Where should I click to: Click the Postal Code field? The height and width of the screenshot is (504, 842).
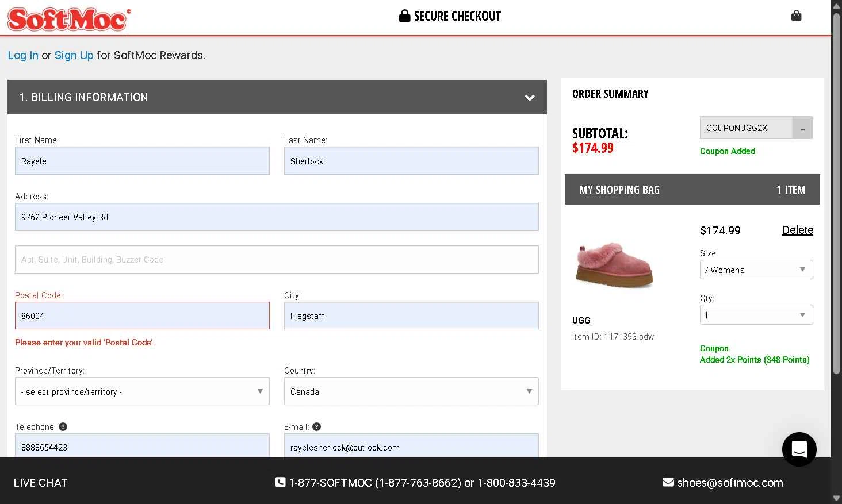142,316
